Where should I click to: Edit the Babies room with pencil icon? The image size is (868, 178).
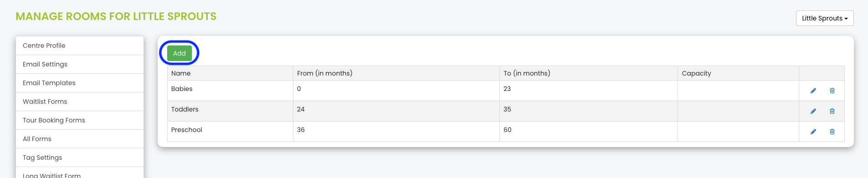(813, 91)
